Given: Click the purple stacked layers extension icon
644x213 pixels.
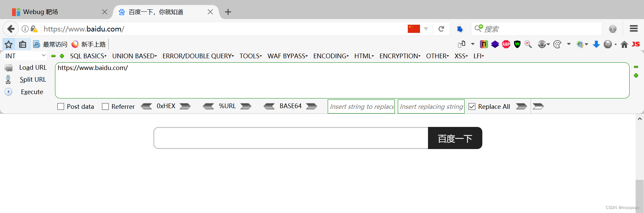Looking at the screenshot, I should 495,44.
